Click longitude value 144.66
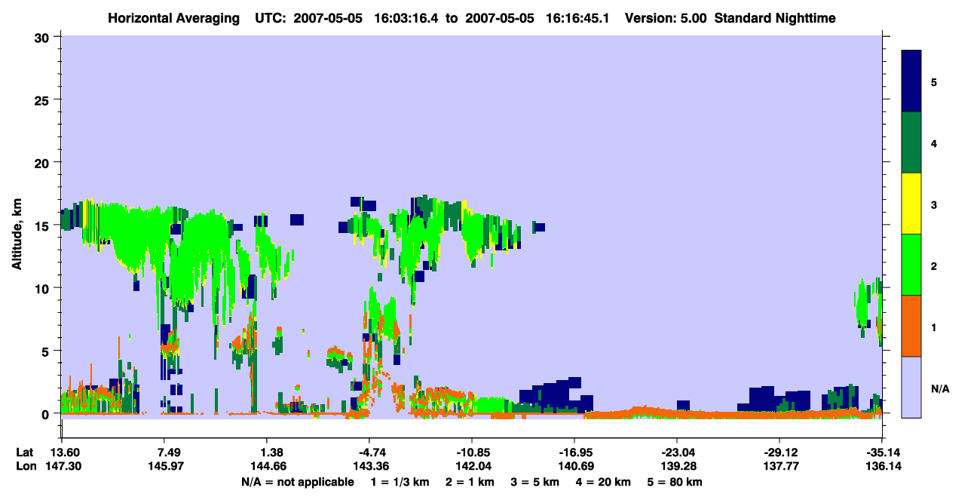980x503 pixels. pos(271,467)
